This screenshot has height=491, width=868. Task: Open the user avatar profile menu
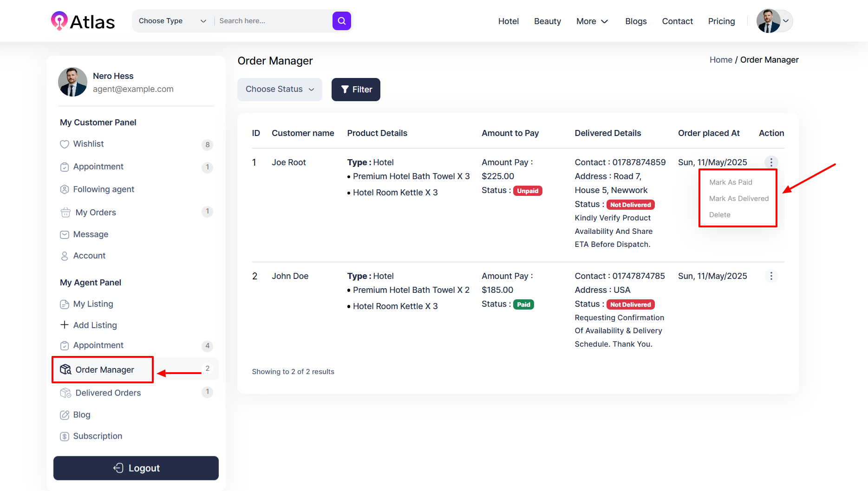774,21
